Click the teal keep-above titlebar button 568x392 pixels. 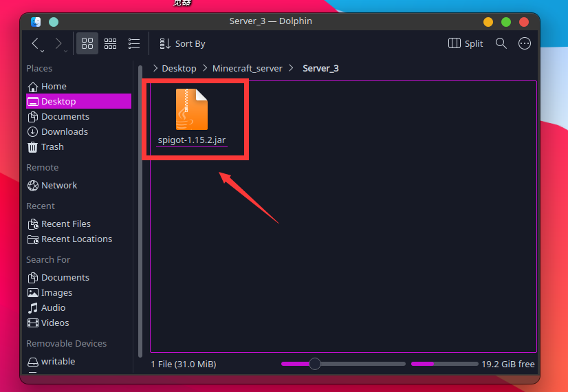click(54, 22)
